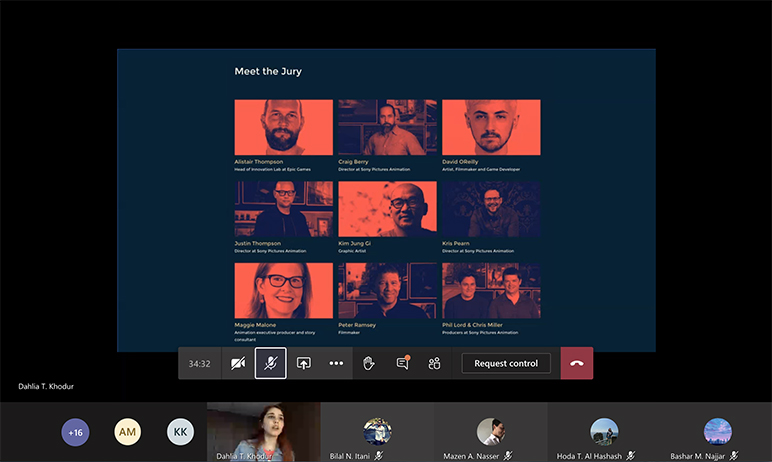The width and height of the screenshot is (772, 462).
Task: Click the 'Bashar M. Najjar' name label
Action: click(698, 456)
